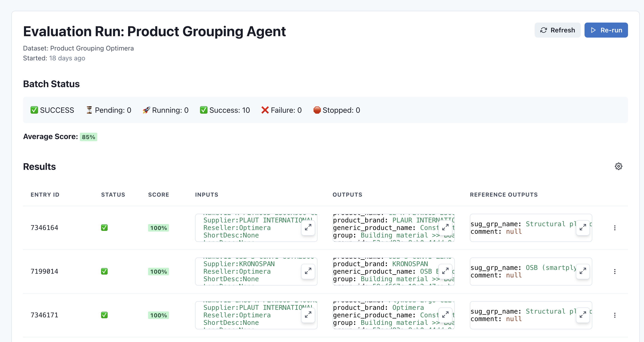Expand inputs cell for entry 7346164
The image size is (644, 342).
pyautogui.click(x=308, y=228)
